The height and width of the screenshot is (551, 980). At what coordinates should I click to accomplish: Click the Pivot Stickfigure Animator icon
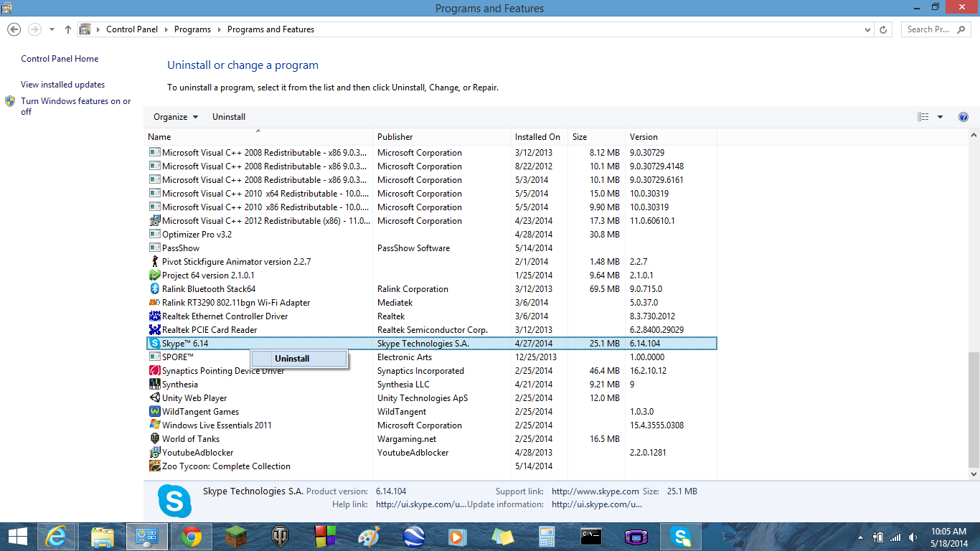click(x=155, y=262)
